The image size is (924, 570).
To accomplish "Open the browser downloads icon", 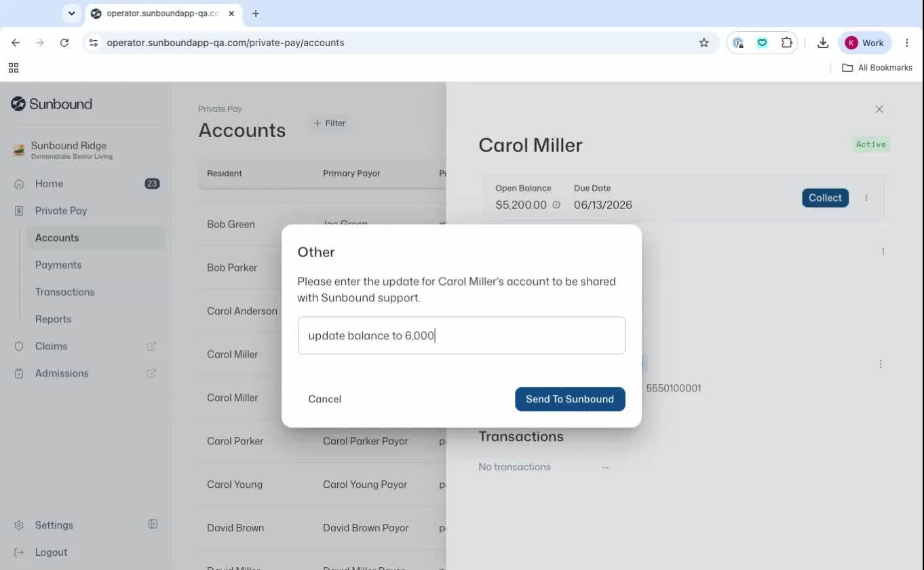I will (x=823, y=43).
